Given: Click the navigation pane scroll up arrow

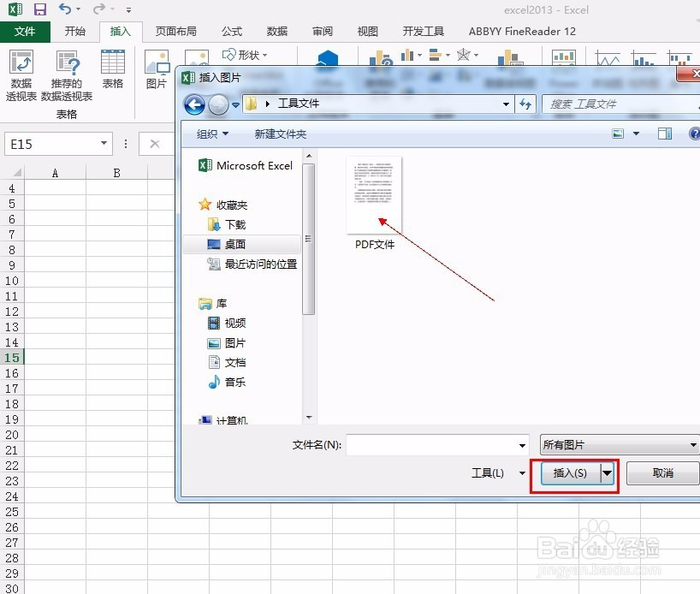Looking at the screenshot, I should tap(309, 156).
